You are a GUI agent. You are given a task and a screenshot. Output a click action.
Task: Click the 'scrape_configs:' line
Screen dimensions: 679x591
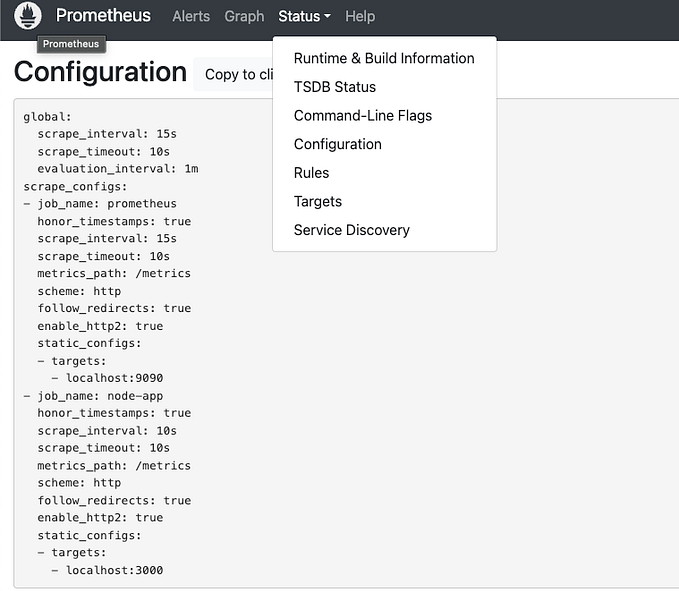(75, 187)
